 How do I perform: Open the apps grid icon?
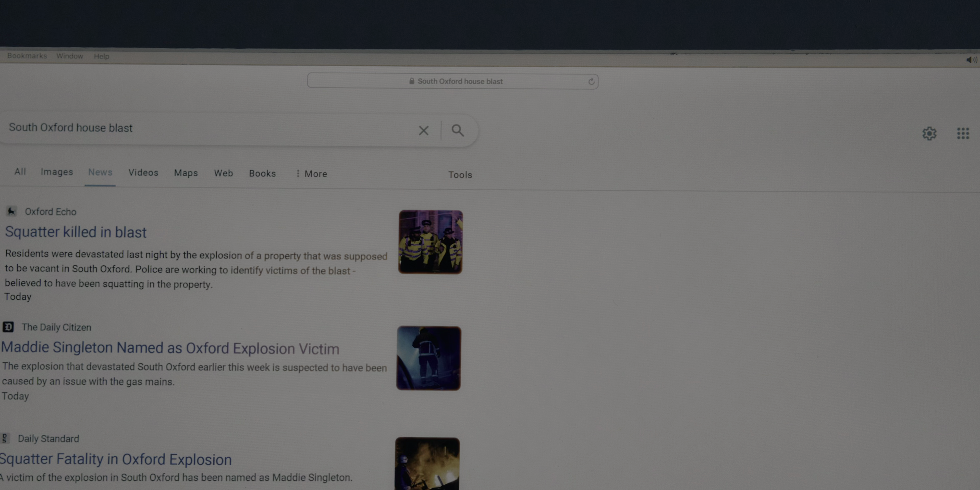tap(963, 133)
